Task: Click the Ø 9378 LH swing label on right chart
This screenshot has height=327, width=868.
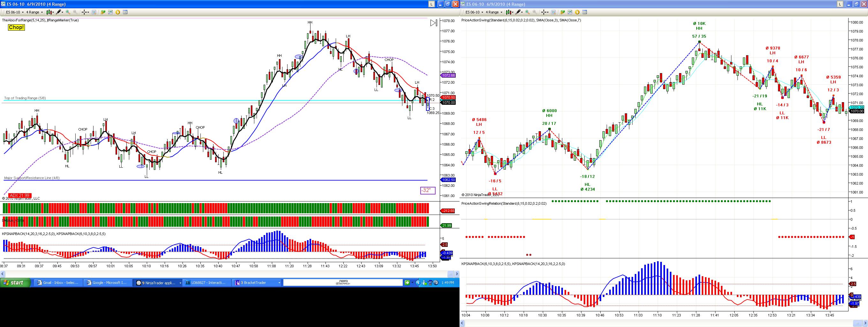Action: pos(773,50)
